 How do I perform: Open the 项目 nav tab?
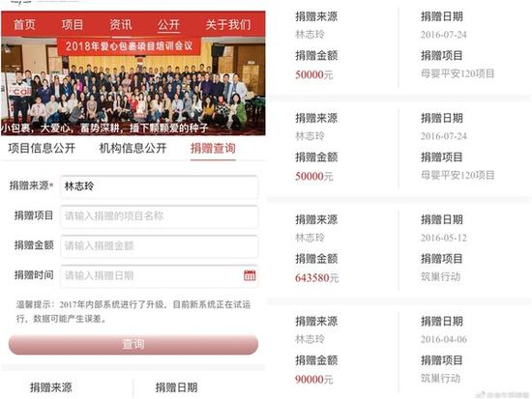point(73,25)
